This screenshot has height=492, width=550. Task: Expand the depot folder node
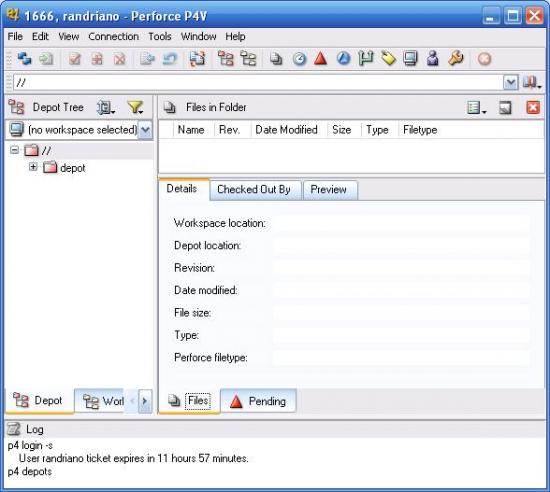(x=33, y=167)
